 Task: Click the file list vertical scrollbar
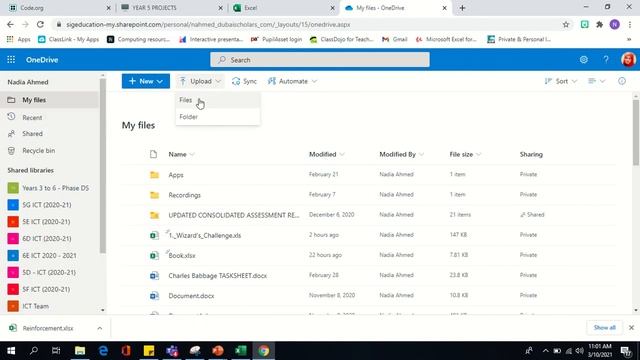[636, 133]
